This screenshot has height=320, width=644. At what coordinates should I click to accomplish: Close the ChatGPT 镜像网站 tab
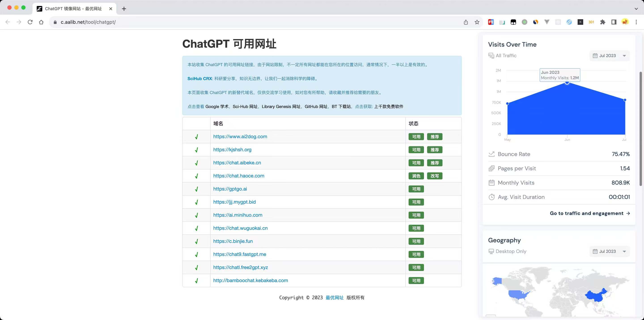pos(110,9)
